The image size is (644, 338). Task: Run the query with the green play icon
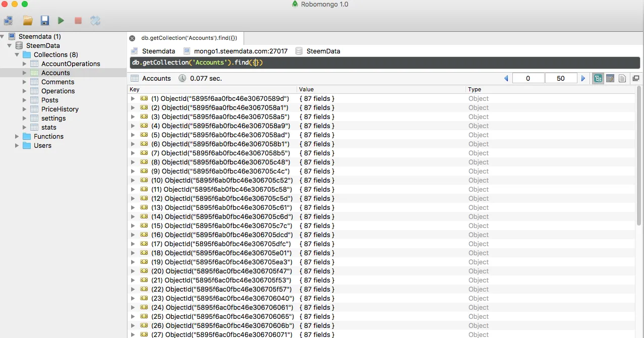(61, 21)
